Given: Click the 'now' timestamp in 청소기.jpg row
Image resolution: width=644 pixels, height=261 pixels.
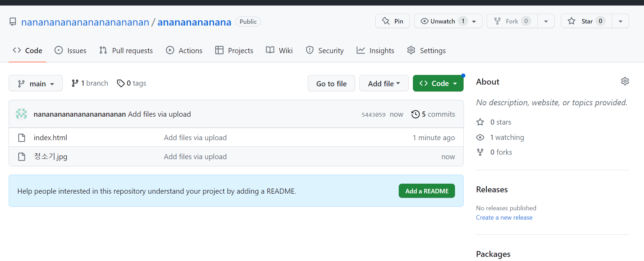Looking at the screenshot, I should (x=448, y=157).
